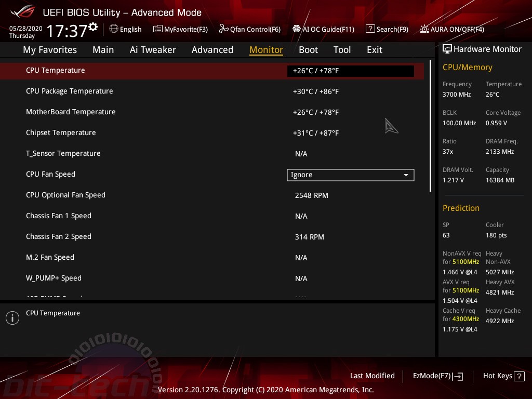Image resolution: width=532 pixels, height=399 pixels.
Task: Click the ROG logo icon
Action: click(x=23, y=11)
